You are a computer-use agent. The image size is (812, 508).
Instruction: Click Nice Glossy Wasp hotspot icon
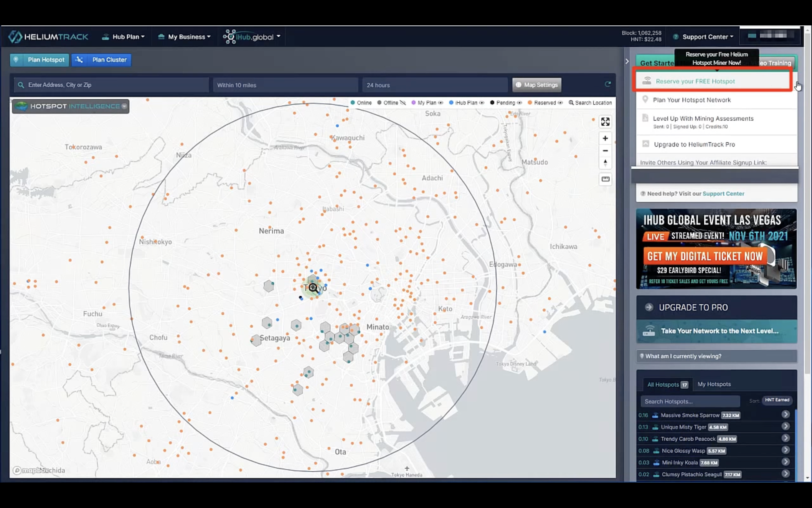[x=656, y=451]
